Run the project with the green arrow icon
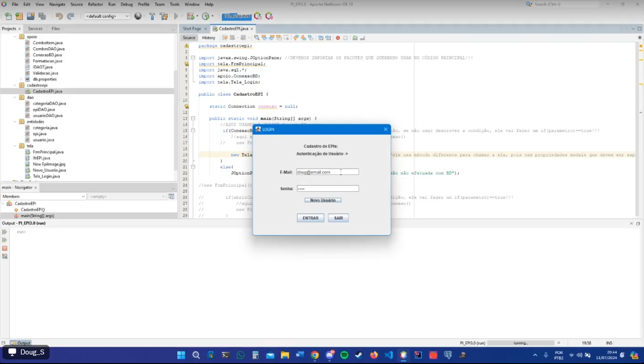 point(176,15)
